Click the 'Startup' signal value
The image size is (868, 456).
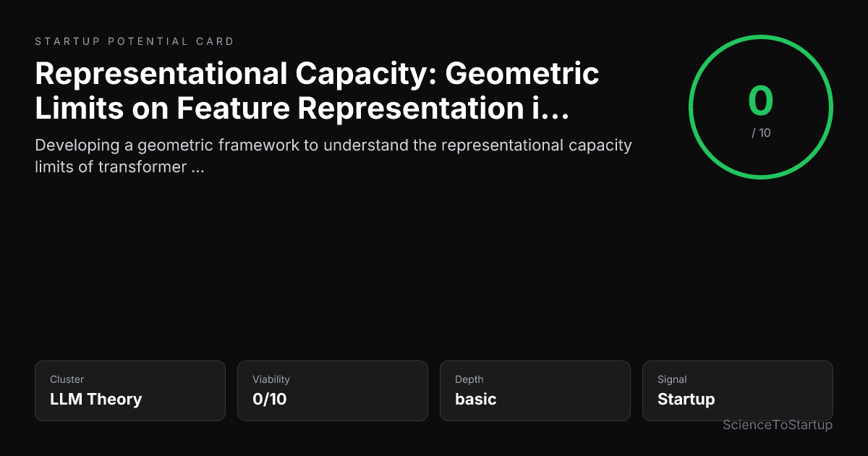(x=686, y=399)
